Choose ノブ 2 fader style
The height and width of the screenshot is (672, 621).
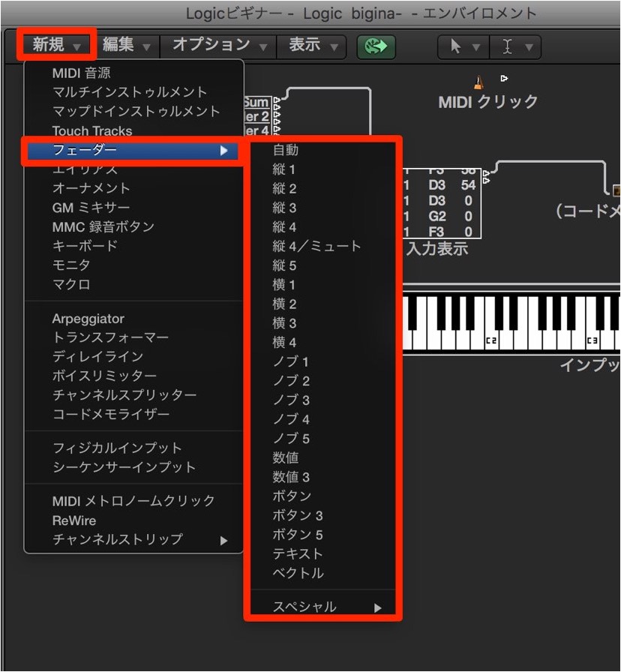[322, 381]
